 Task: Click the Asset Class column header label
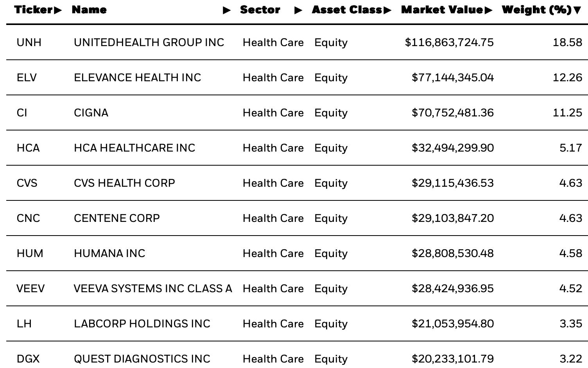pyautogui.click(x=347, y=10)
